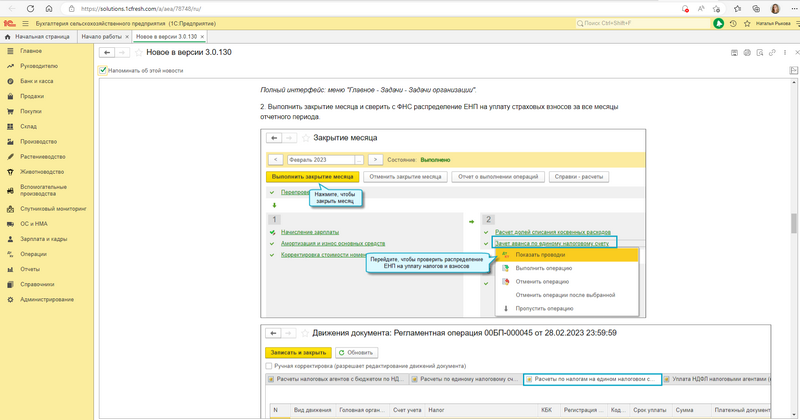The height and width of the screenshot is (420, 800).
Task: Click the back arrow beside page title
Action: tap(108, 52)
